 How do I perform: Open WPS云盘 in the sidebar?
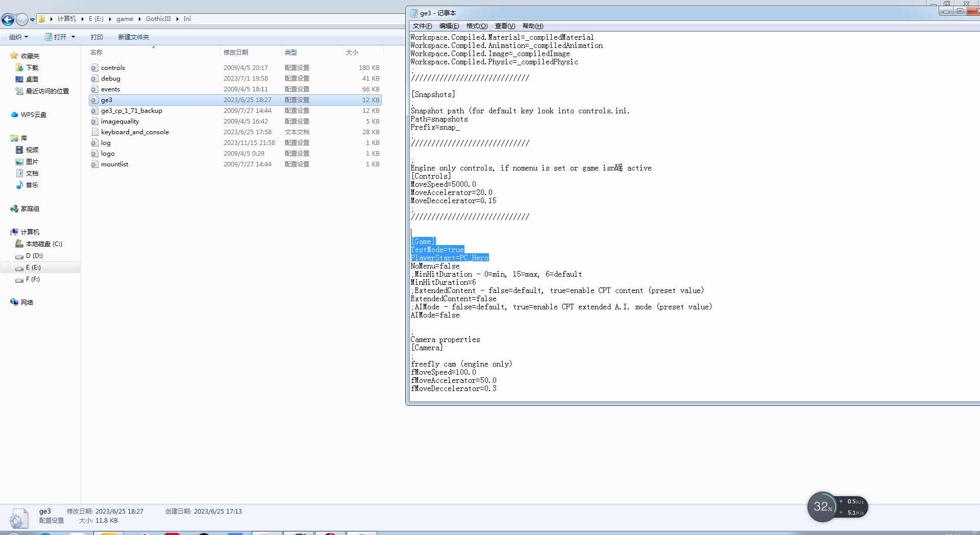pos(33,114)
